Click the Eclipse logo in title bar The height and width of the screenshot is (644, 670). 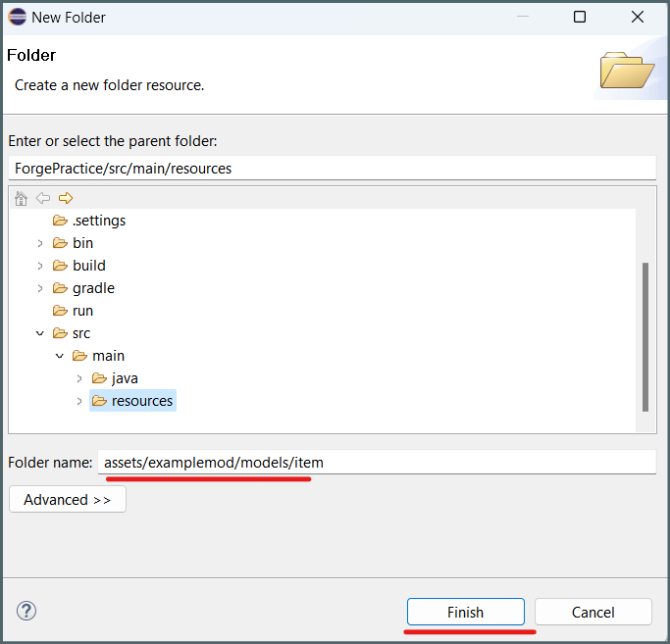point(18,17)
